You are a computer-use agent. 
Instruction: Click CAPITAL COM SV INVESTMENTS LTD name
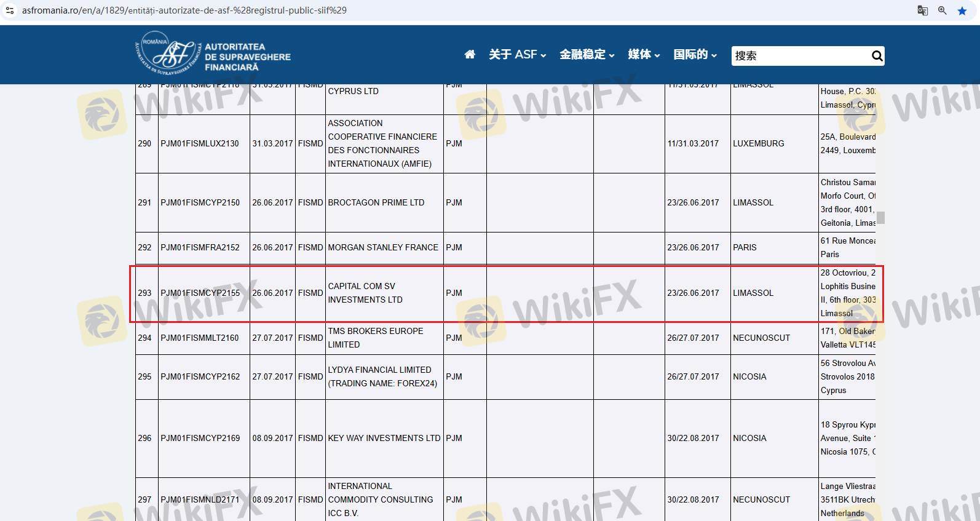(365, 293)
